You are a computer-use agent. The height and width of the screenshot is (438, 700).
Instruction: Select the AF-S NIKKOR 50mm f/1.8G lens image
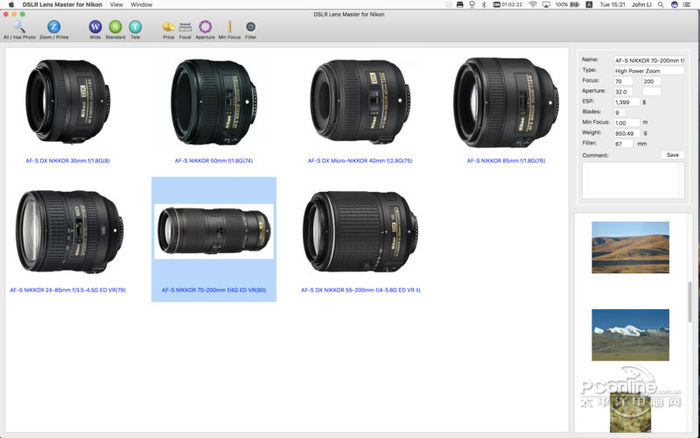tap(214, 102)
